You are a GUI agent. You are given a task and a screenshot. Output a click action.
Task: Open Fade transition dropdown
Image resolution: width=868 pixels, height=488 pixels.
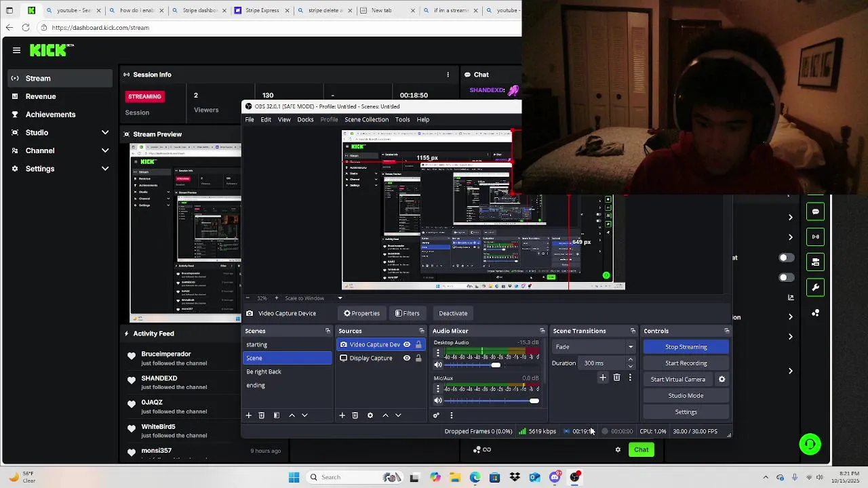(594, 347)
